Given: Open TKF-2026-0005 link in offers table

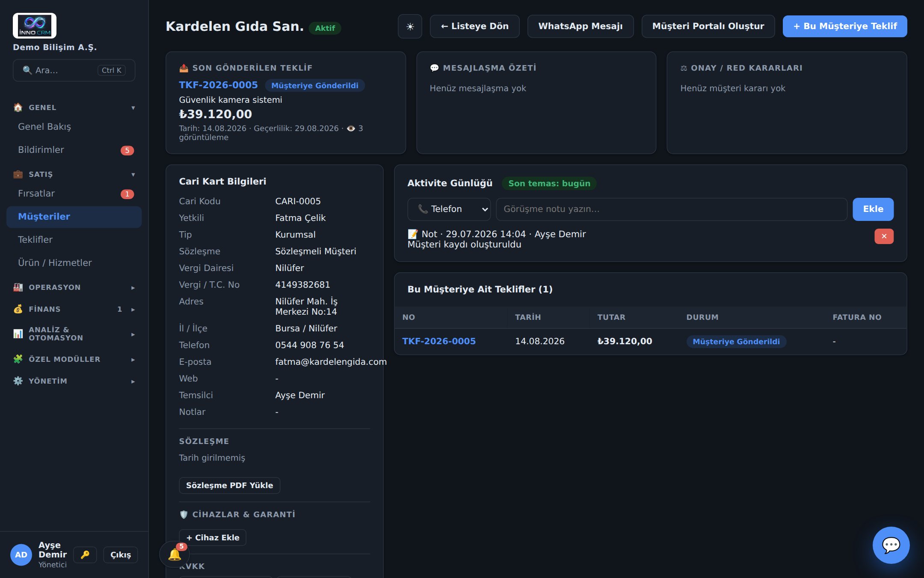Looking at the screenshot, I should tap(439, 341).
